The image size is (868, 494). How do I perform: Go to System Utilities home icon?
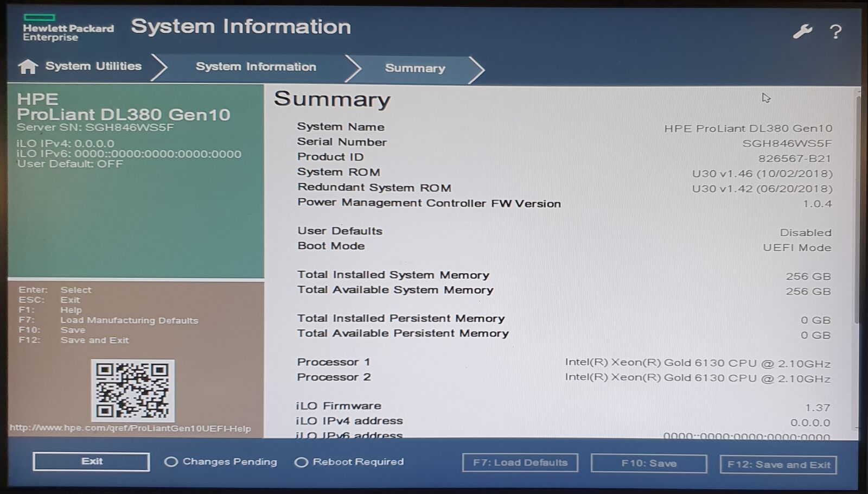(x=28, y=66)
